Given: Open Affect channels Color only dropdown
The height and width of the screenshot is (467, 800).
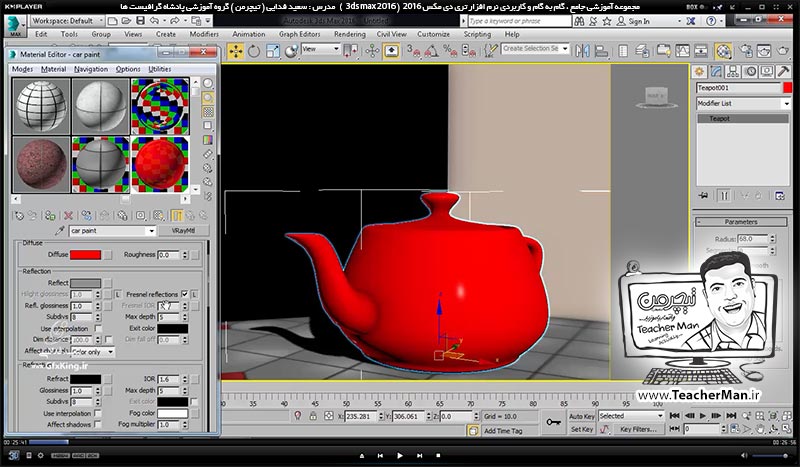Looking at the screenshot, I should [93, 352].
